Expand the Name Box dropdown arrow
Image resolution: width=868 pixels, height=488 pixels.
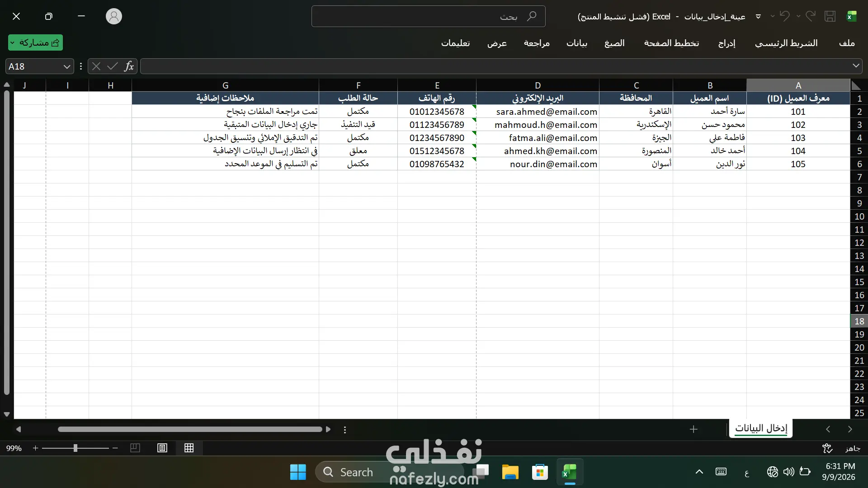(x=67, y=66)
